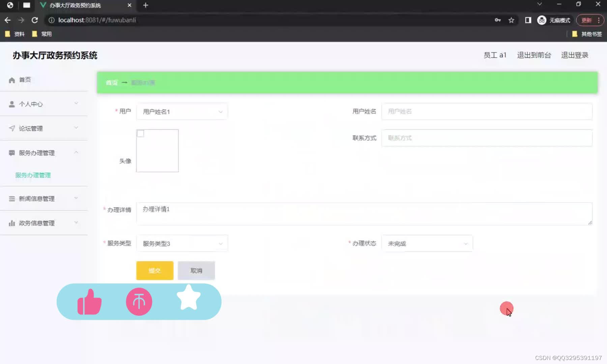The height and width of the screenshot is (364, 607).
Task: Click the chat icon for 服务办理管理
Action: (x=12, y=153)
